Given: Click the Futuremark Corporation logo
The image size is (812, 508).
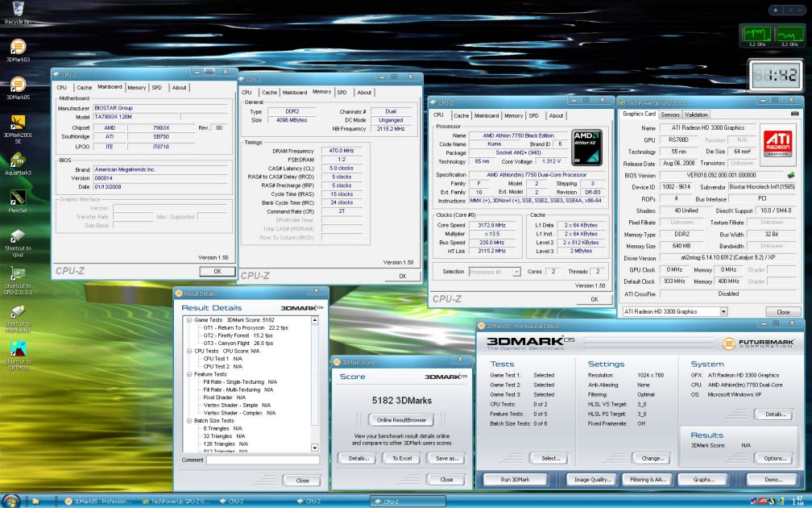Looking at the screenshot, I should [x=759, y=344].
